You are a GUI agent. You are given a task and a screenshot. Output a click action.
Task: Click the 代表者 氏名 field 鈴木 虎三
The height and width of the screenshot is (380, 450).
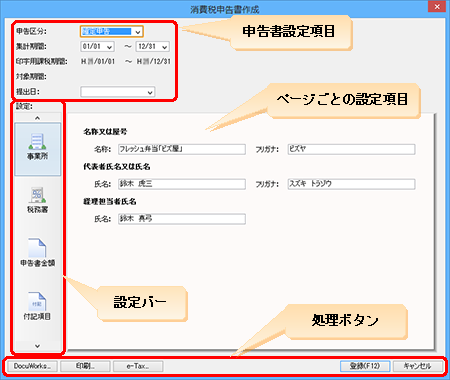(182, 184)
